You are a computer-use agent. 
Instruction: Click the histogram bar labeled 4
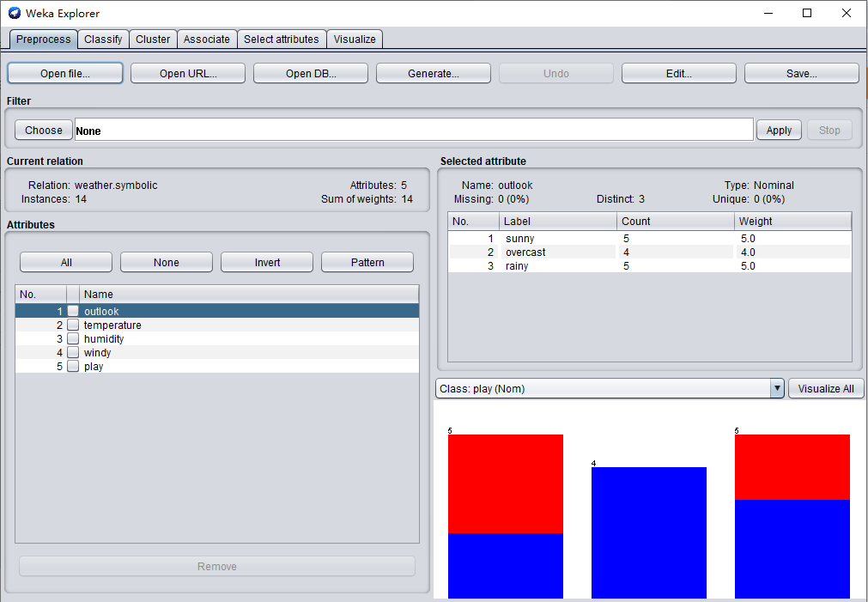click(649, 532)
